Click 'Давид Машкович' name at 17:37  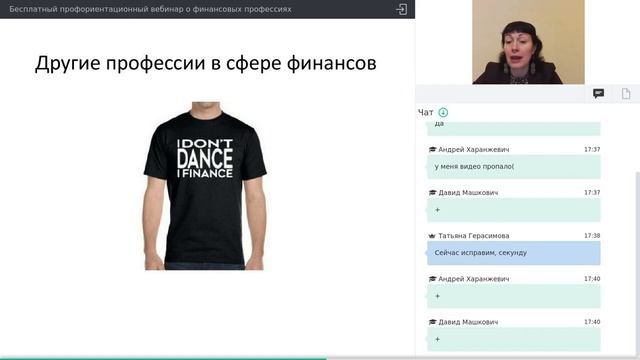(x=468, y=193)
